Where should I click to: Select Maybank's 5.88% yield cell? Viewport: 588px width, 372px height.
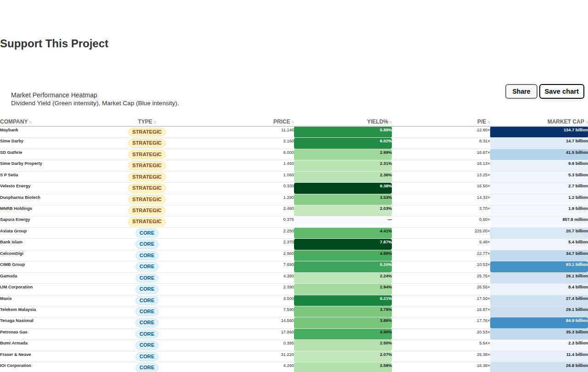pos(343,132)
